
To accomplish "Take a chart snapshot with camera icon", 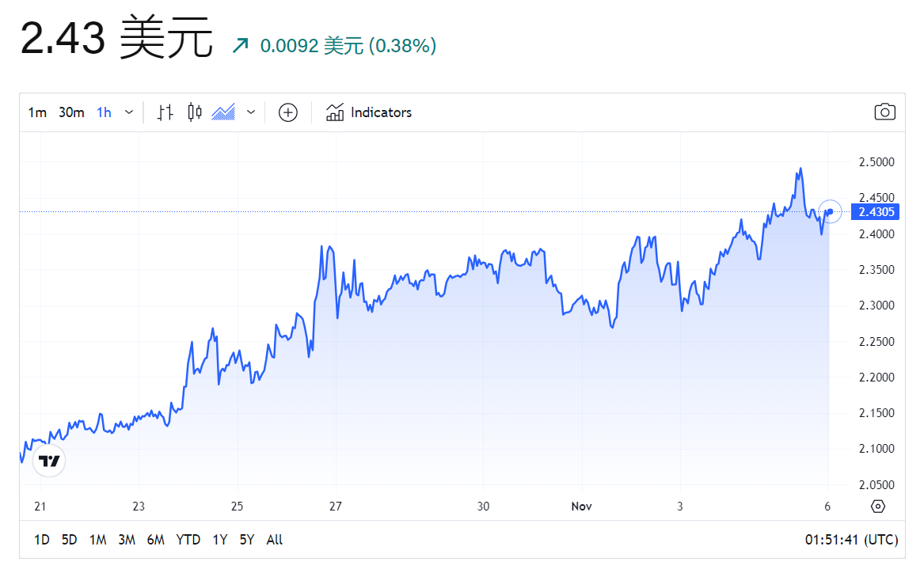I will [x=884, y=112].
